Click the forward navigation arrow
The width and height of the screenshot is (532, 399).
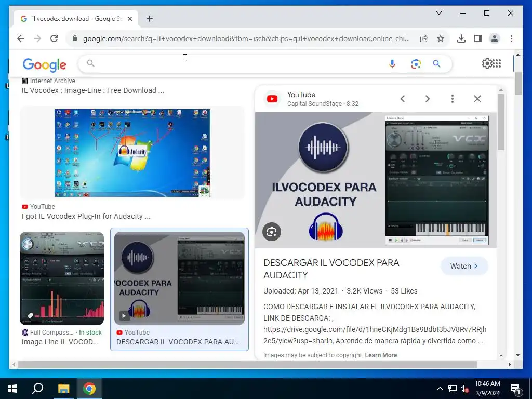(x=37, y=38)
